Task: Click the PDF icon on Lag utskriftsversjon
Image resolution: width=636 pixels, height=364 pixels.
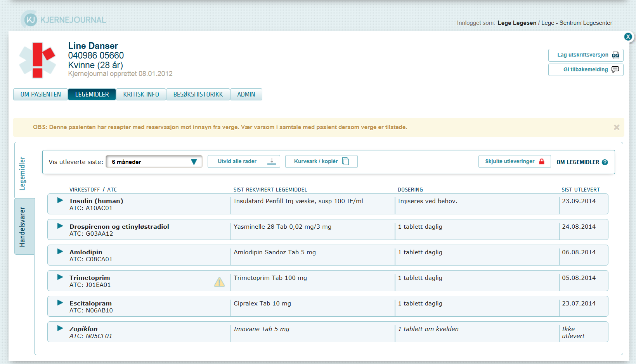Action: click(x=615, y=55)
